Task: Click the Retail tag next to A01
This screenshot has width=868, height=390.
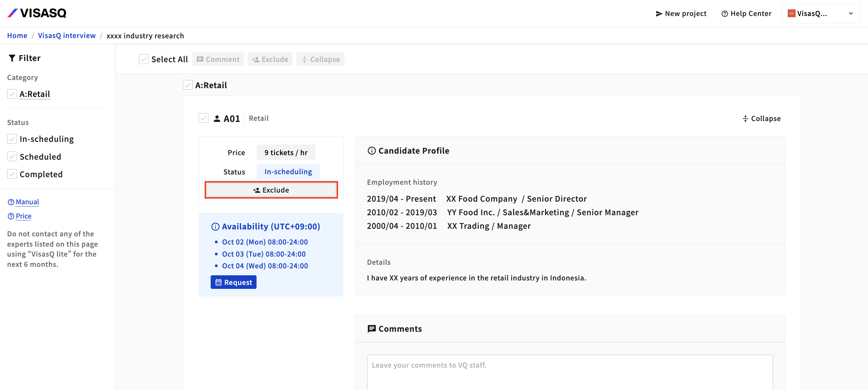Action: [258, 118]
